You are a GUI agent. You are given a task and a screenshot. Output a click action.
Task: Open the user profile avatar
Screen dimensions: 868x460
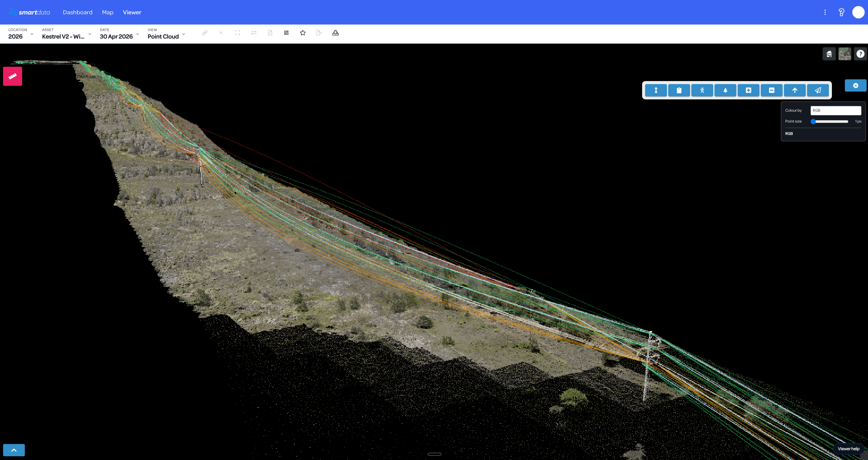(858, 12)
